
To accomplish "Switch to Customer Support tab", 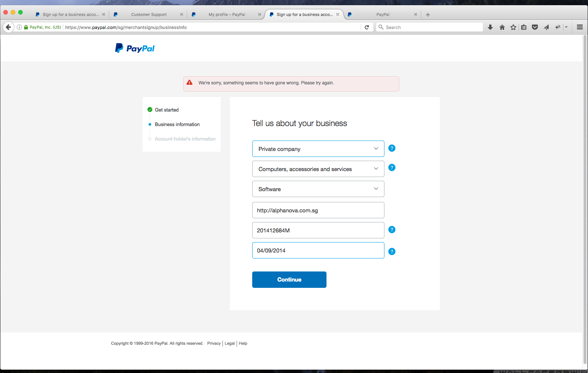I will [x=149, y=15].
